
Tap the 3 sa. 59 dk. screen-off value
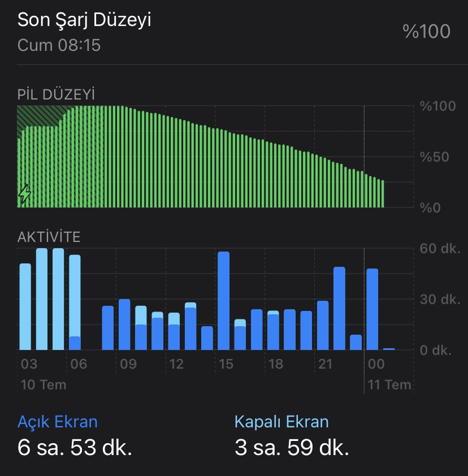[x=292, y=448]
